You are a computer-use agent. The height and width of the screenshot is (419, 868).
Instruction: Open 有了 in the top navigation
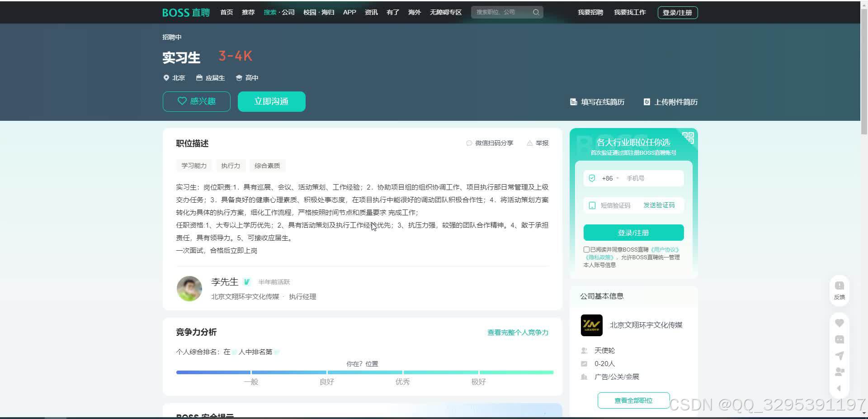pyautogui.click(x=393, y=12)
